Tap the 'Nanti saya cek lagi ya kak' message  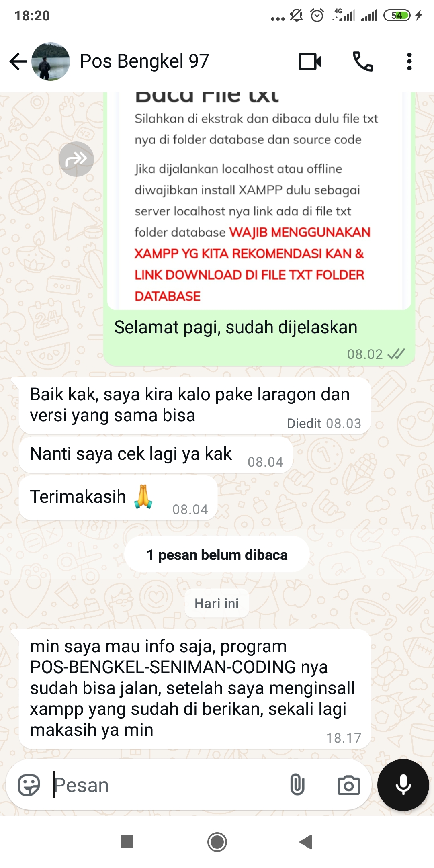[x=156, y=455]
